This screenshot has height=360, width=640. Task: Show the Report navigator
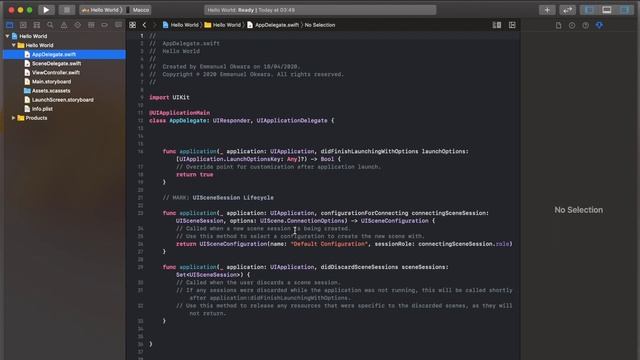118,25
